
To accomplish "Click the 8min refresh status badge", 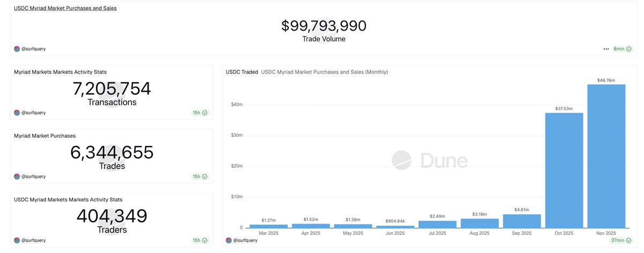I will click(x=623, y=49).
